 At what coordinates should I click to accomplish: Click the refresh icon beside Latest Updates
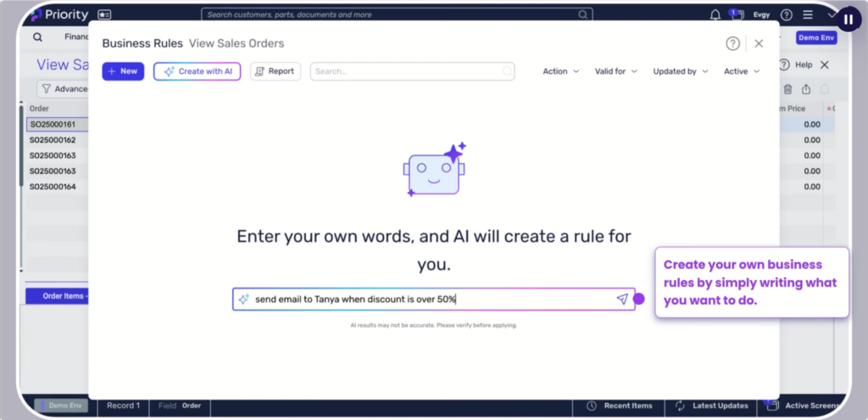coord(681,406)
